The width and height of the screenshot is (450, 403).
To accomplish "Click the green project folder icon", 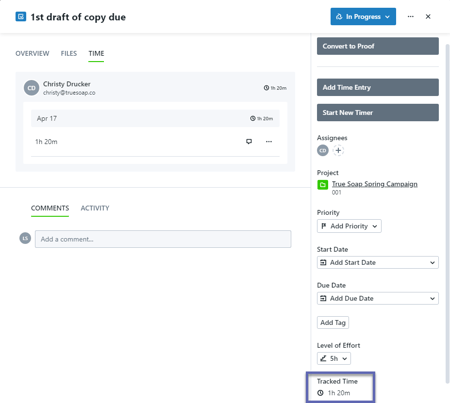I will pos(322,185).
